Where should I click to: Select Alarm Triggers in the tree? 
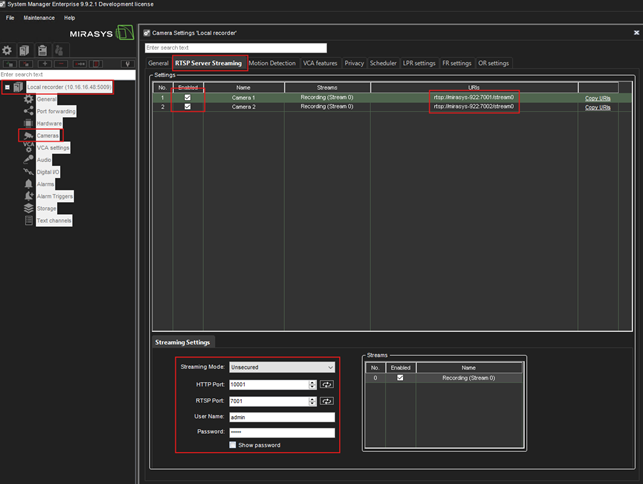[x=55, y=196]
